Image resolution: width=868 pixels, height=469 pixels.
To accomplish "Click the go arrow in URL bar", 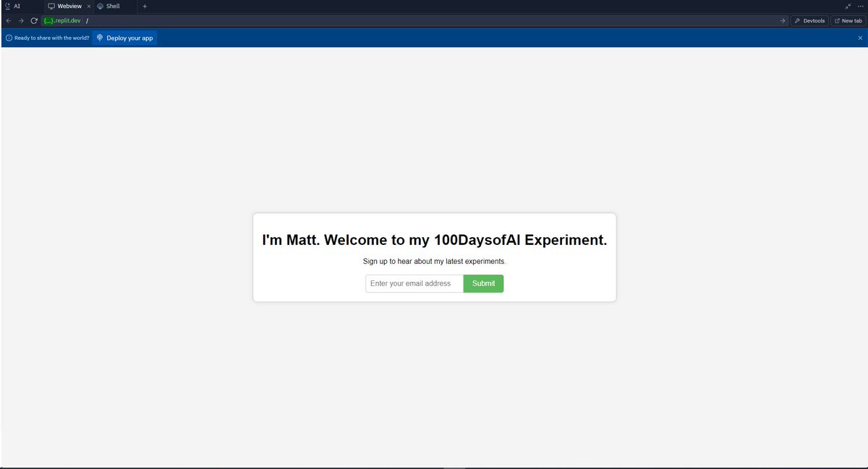I will click(x=783, y=21).
